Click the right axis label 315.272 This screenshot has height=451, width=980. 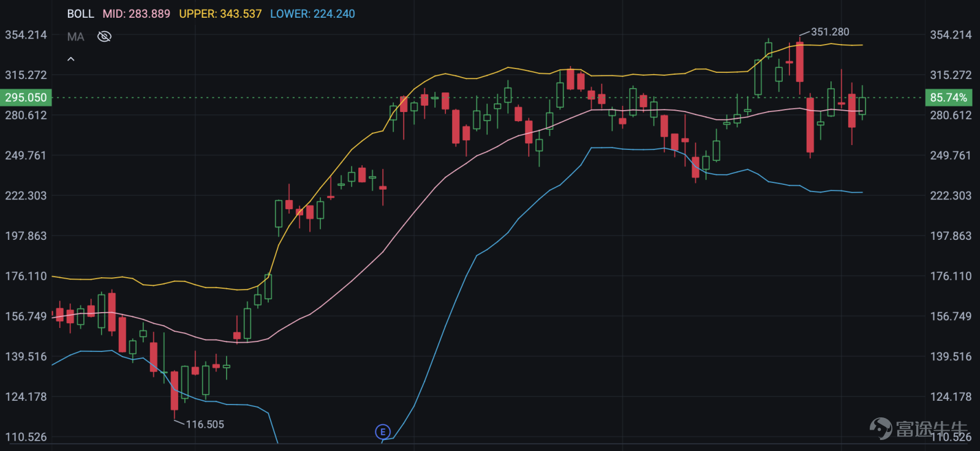pos(951,75)
